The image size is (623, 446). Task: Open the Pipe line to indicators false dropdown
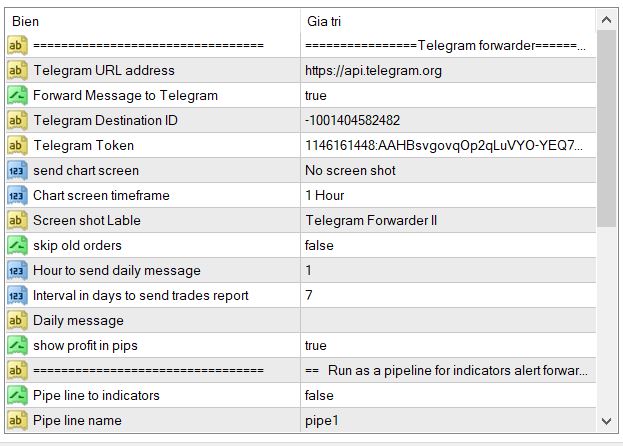(445, 396)
